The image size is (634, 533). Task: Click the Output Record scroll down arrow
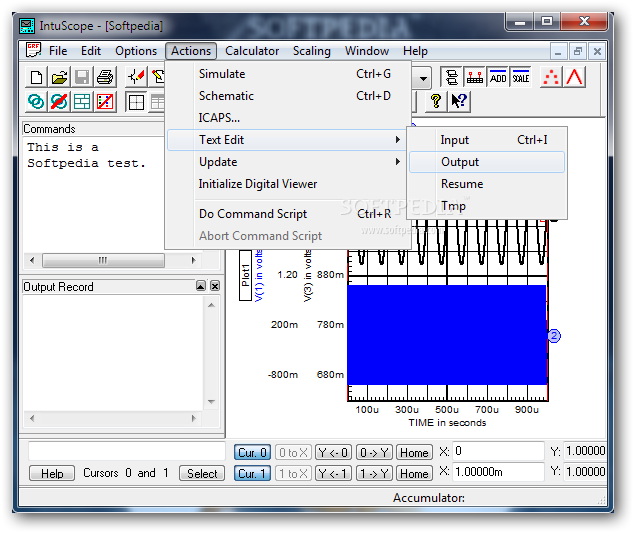211,402
